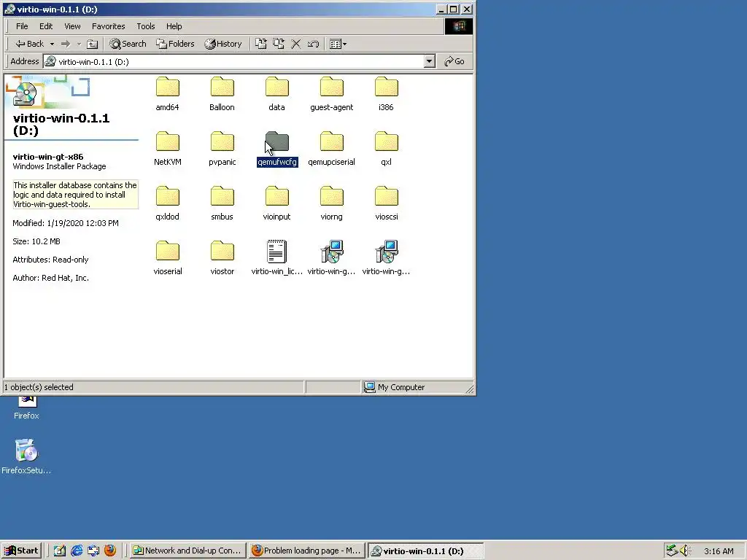Image resolution: width=747 pixels, height=560 pixels.
Task: Click Show Desktop Quick Launch icon
Action: point(60,551)
